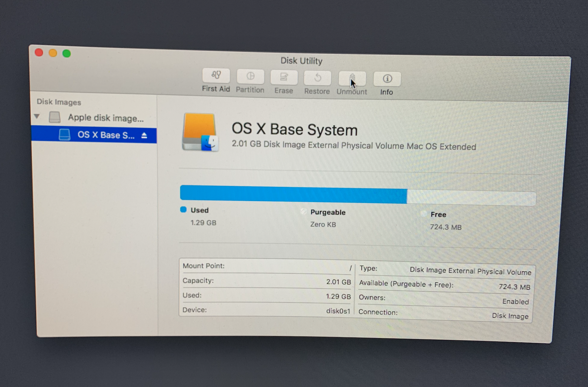Click the Apple disk image drive icon
588x387 pixels.
(55, 117)
